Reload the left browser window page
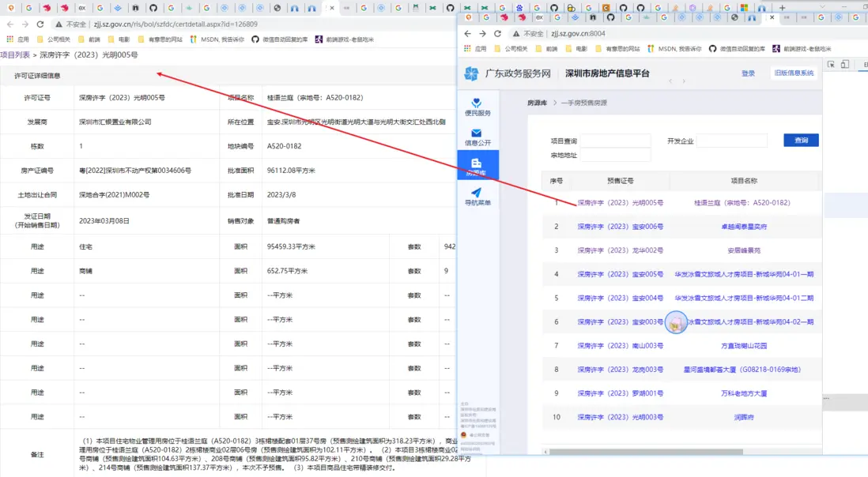This screenshot has width=868, height=477. 40,24
